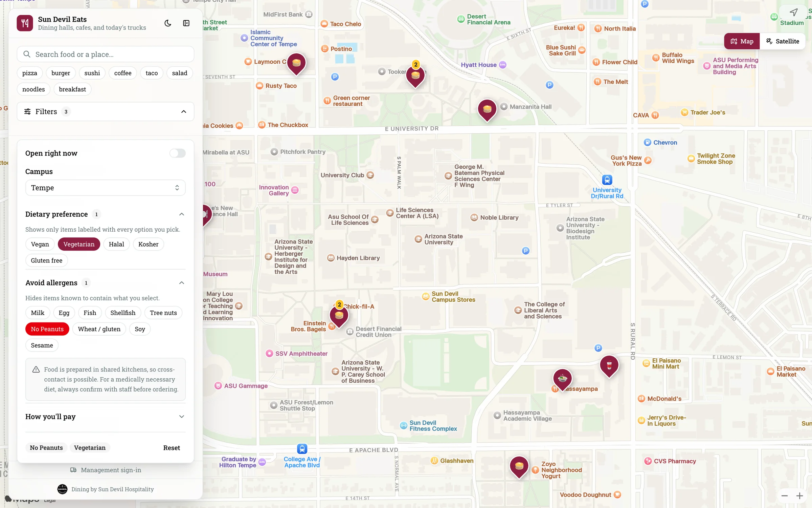This screenshot has width=812, height=508.
Task: Collapse the Filters panel
Action: (x=106, y=112)
